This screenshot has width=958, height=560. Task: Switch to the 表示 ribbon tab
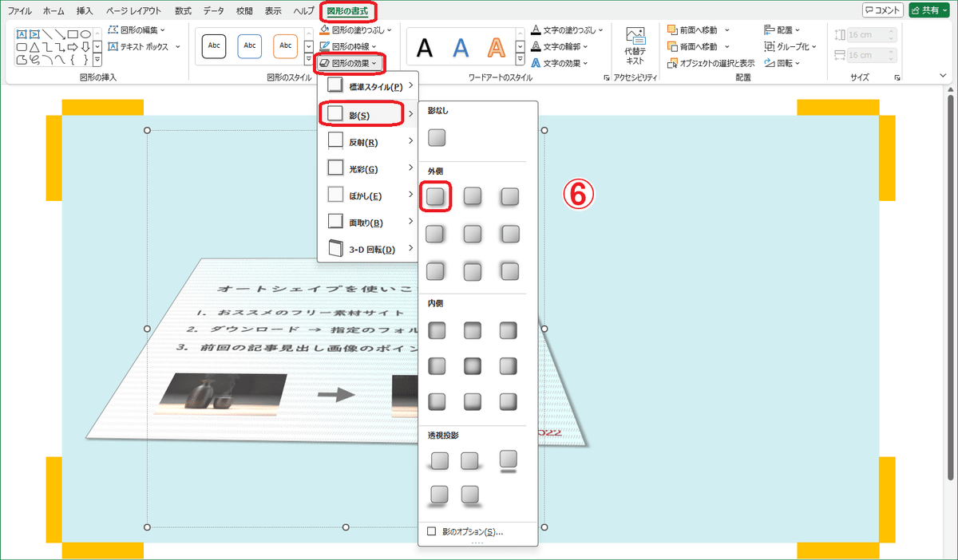pos(273,10)
